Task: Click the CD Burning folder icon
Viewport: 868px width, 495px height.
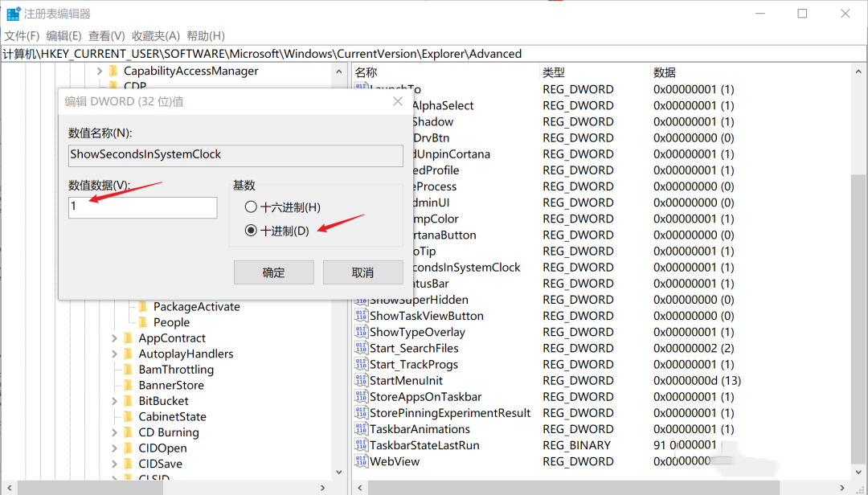Action: click(x=129, y=432)
